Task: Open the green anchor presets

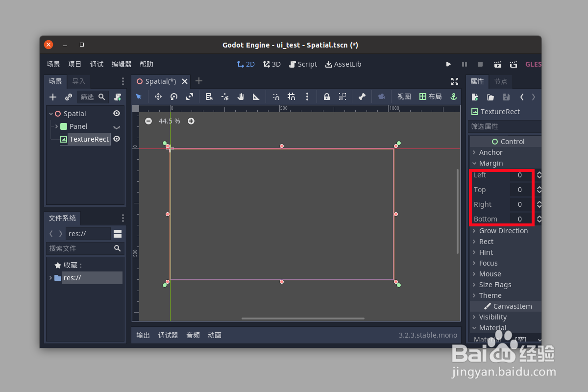Action: [x=453, y=97]
